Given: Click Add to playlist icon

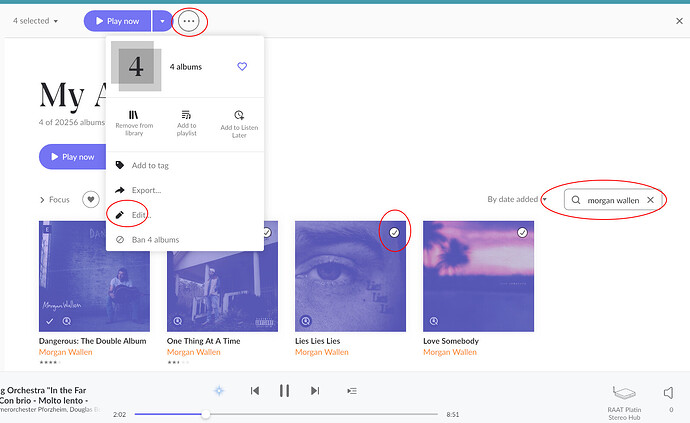Looking at the screenshot, I should 186,115.
